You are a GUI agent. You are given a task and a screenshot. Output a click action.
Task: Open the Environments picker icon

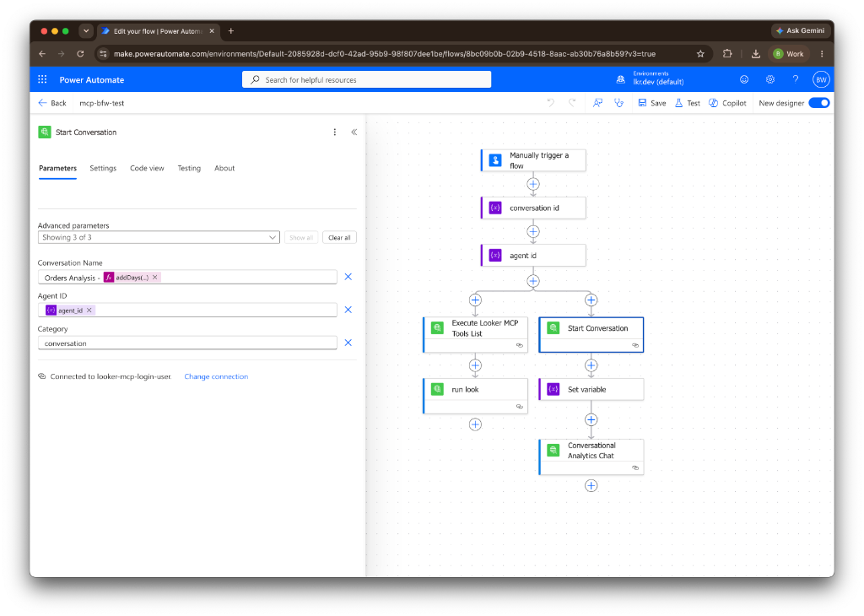click(x=620, y=79)
